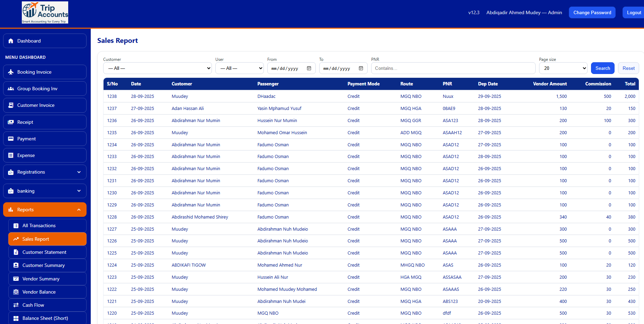Click the Change Password button
The width and height of the screenshot is (644, 324).
pyautogui.click(x=592, y=12)
